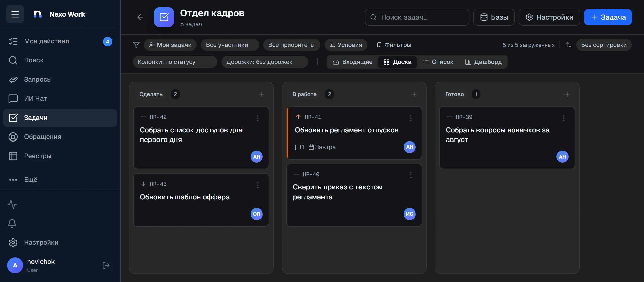Open Реестры in the sidebar
644x282 pixels.
[x=60, y=156]
